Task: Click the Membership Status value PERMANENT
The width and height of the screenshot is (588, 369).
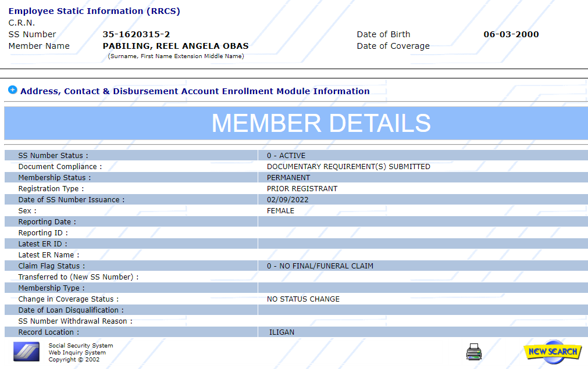Action: (x=288, y=178)
